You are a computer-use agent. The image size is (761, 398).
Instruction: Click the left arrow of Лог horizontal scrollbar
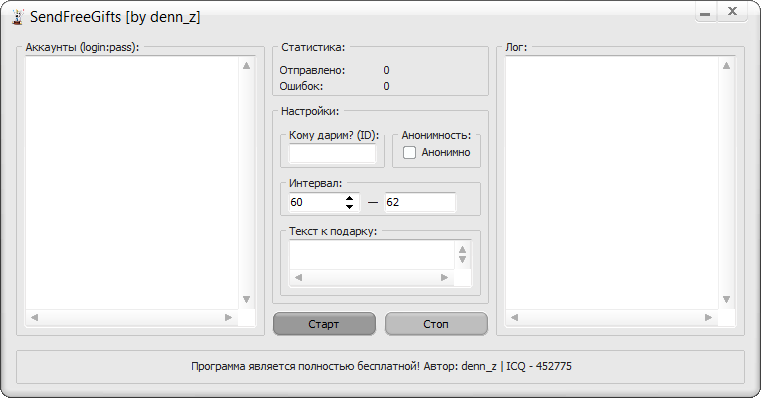pos(514,317)
